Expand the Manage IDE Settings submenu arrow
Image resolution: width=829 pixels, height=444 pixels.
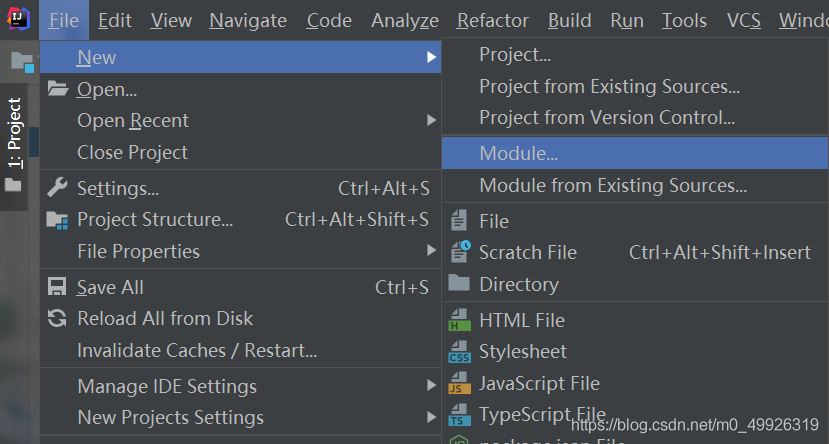click(x=431, y=386)
